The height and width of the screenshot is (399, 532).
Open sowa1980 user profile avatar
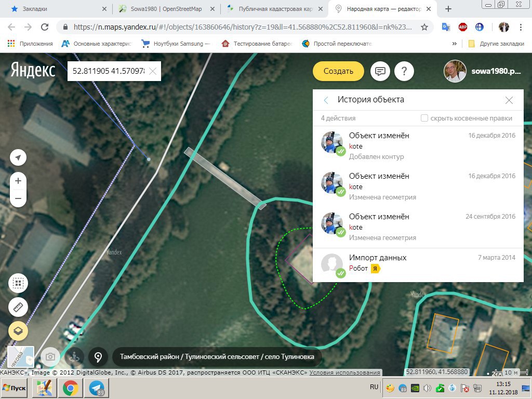tap(455, 71)
